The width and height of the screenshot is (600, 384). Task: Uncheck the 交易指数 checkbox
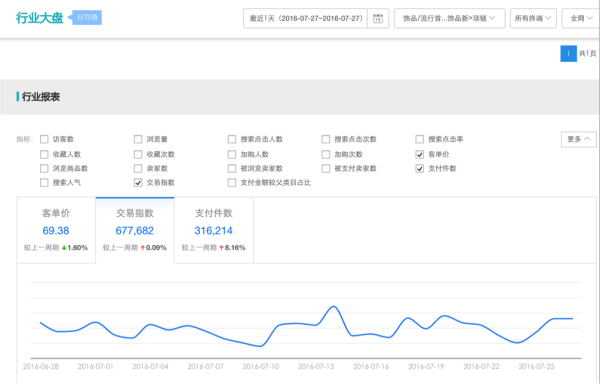point(138,183)
